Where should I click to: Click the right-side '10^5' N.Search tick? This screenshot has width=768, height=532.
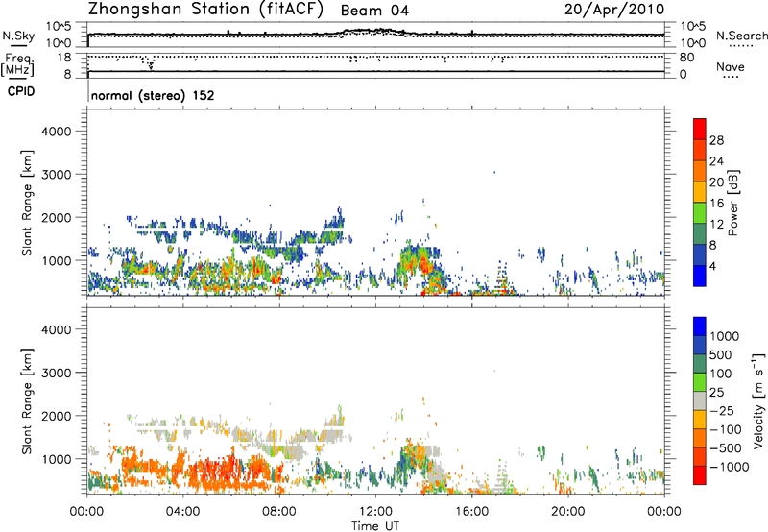pos(693,27)
